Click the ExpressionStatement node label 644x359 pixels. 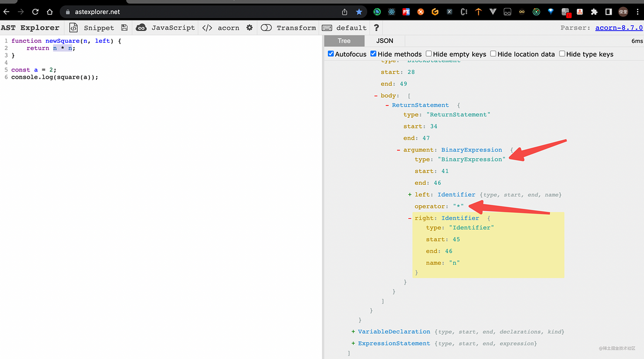click(394, 343)
